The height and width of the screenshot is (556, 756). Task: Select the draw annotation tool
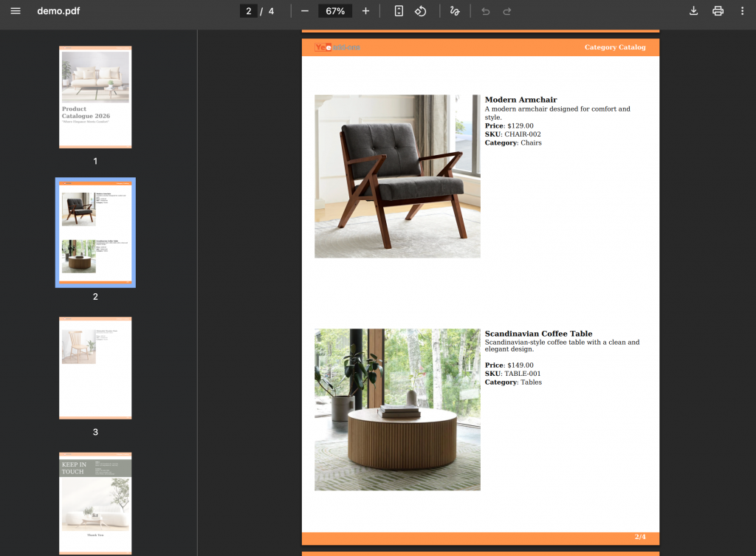[455, 11]
